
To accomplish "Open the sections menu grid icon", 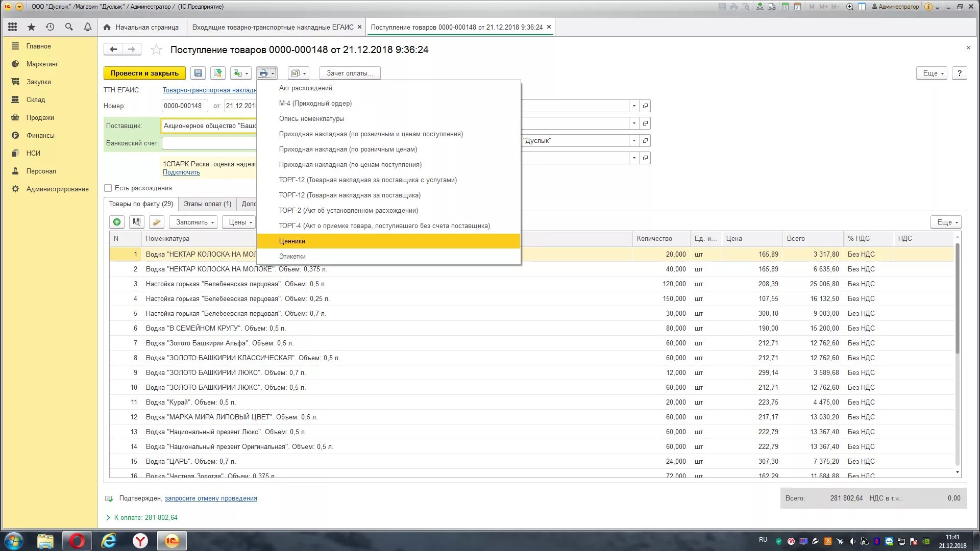I will (x=13, y=27).
